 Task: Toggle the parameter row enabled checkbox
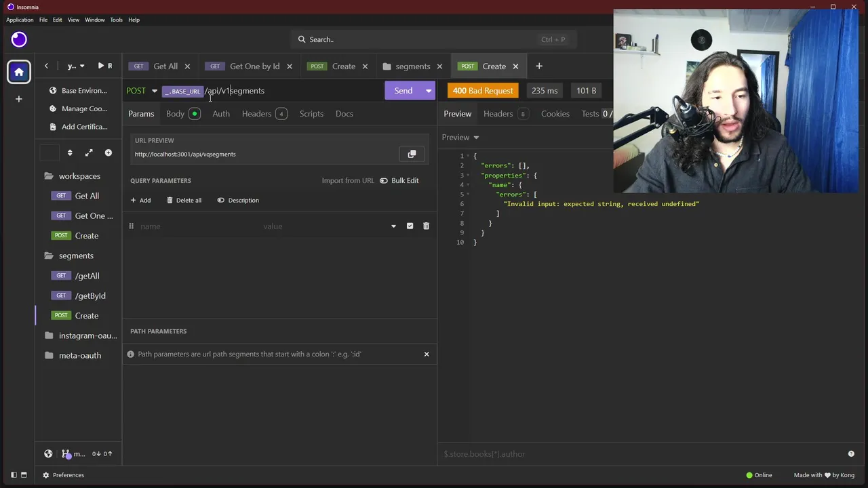[410, 226]
